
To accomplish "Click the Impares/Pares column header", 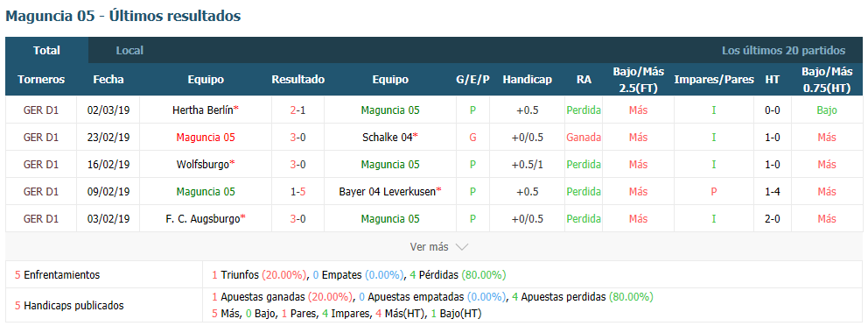I will (713, 80).
